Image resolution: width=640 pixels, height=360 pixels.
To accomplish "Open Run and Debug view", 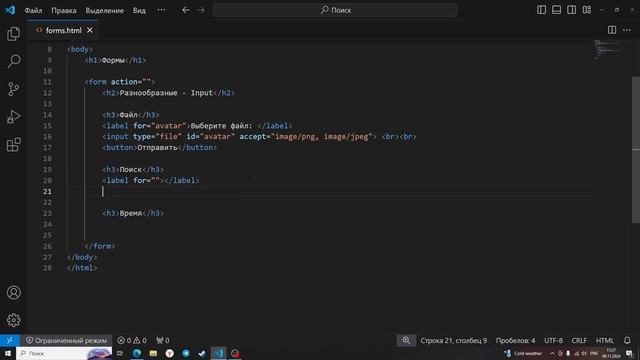I will [x=13, y=117].
